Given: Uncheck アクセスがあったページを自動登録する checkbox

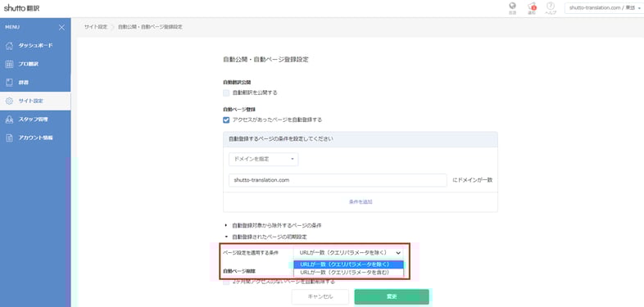Looking at the screenshot, I should (226, 120).
